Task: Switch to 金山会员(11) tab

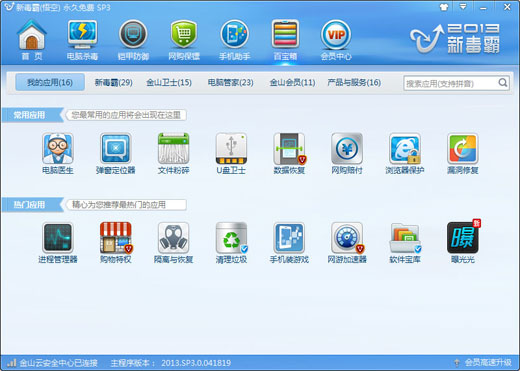Action: tap(292, 82)
